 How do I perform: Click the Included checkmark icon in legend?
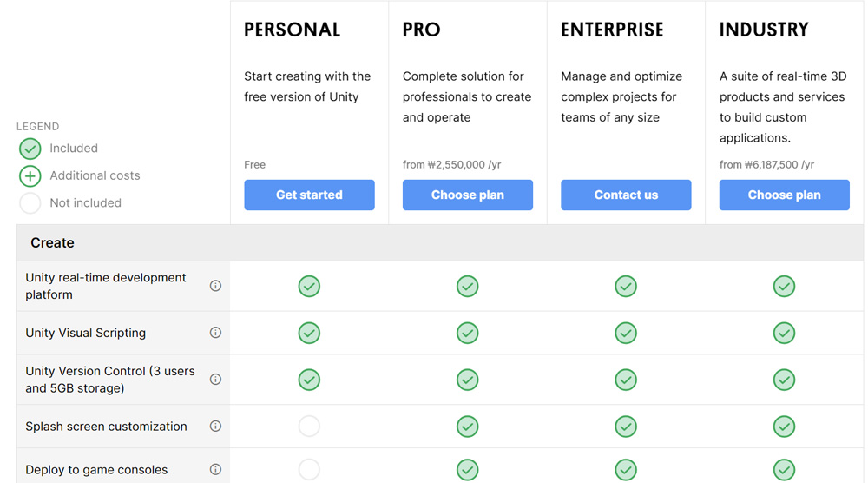point(30,149)
